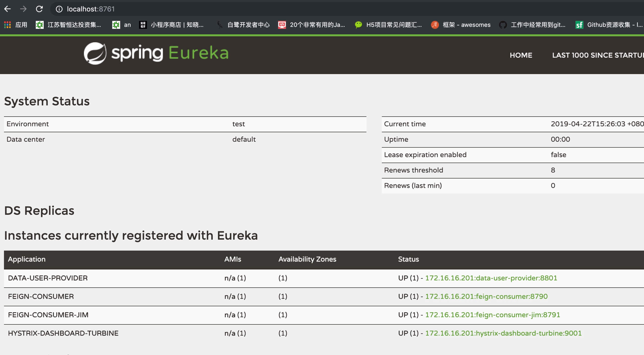Viewport: 644px width, 355px height.
Task: Select the FEIGN-CONSUMER application cell
Action: (x=41, y=296)
